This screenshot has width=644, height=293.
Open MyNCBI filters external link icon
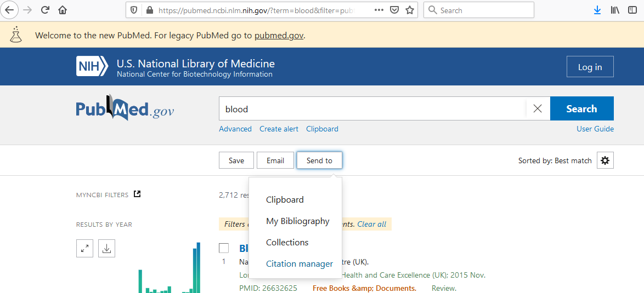click(x=138, y=194)
